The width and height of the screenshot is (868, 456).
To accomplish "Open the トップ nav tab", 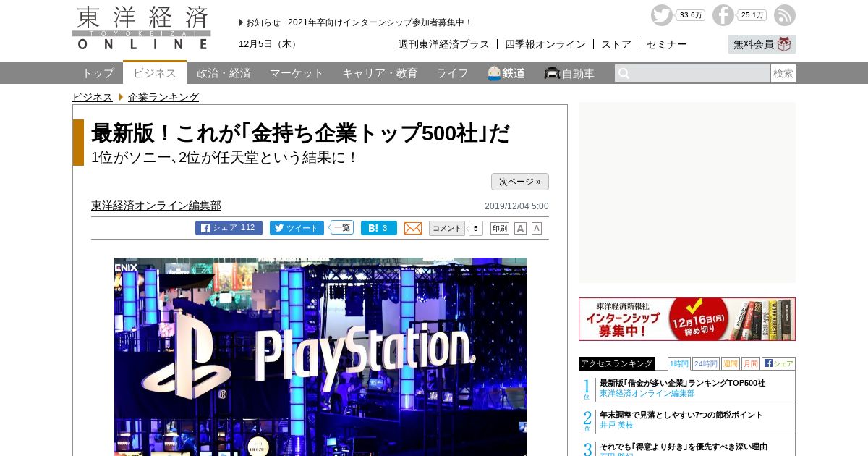I will click(98, 73).
